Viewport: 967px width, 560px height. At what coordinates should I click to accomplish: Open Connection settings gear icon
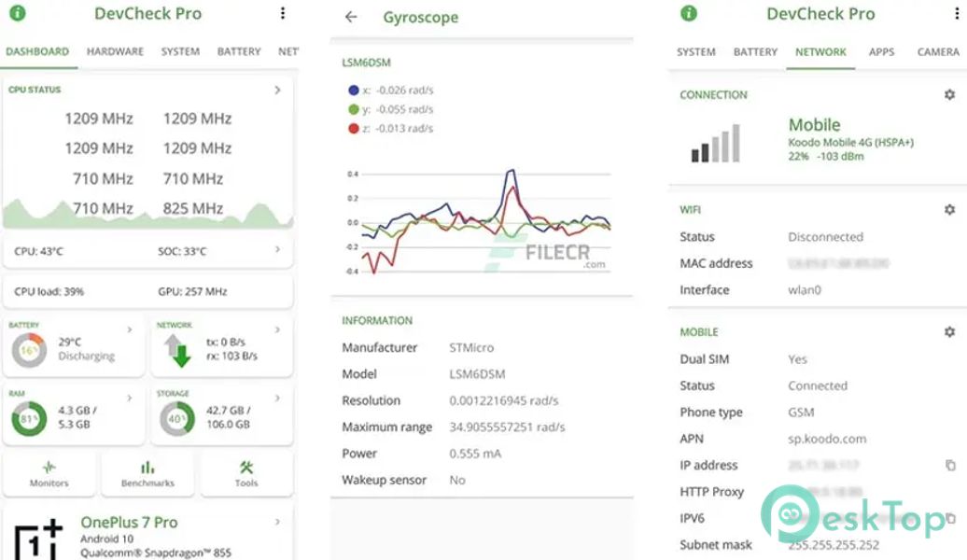tap(949, 94)
